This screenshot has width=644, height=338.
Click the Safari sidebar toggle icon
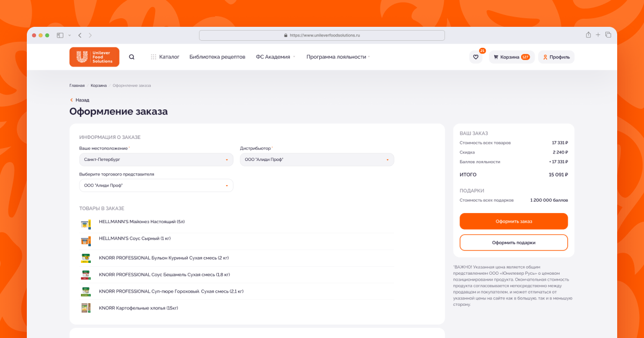click(x=60, y=35)
